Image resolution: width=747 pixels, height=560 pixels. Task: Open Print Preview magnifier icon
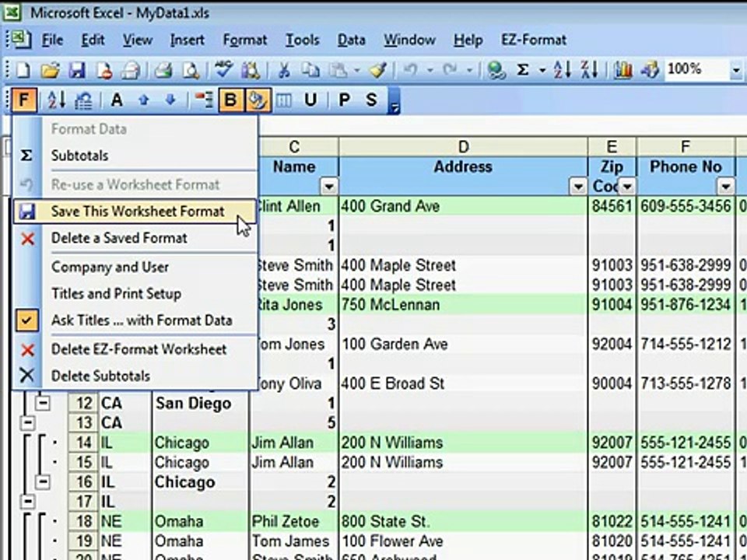click(191, 71)
